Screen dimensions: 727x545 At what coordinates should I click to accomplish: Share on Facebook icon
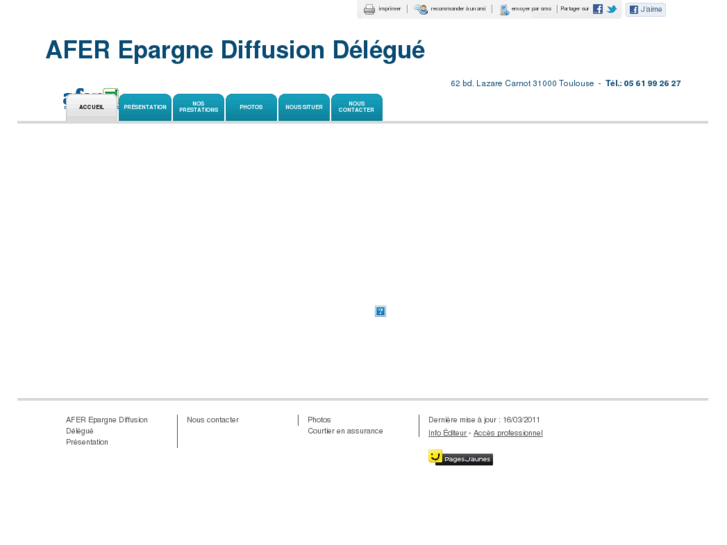(598, 9)
